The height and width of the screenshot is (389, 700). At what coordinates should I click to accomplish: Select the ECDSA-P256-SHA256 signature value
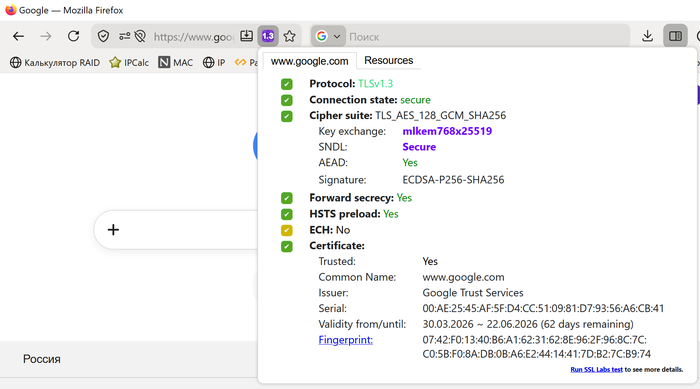[x=453, y=180]
